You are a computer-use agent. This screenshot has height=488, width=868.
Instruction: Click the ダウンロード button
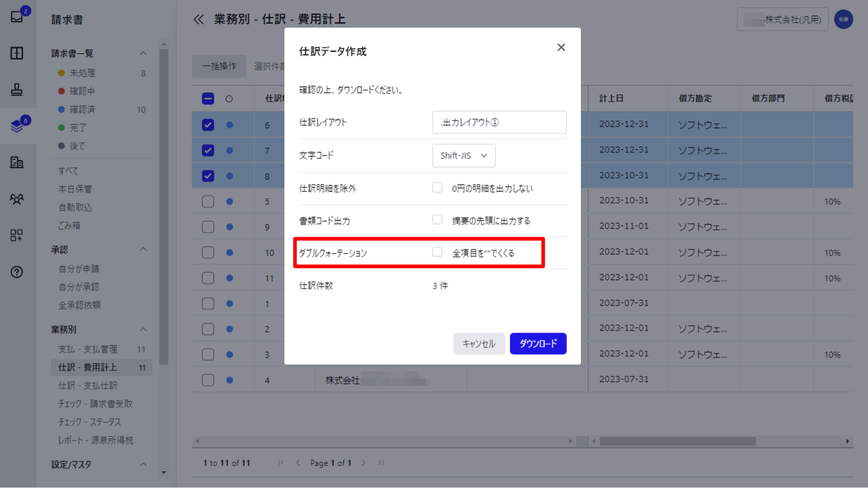[538, 344]
